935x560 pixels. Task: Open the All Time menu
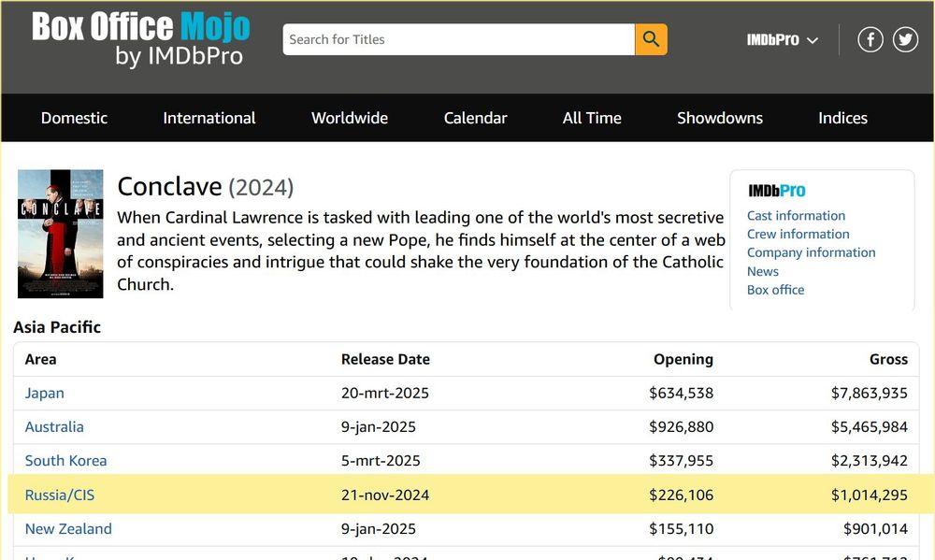(x=592, y=118)
